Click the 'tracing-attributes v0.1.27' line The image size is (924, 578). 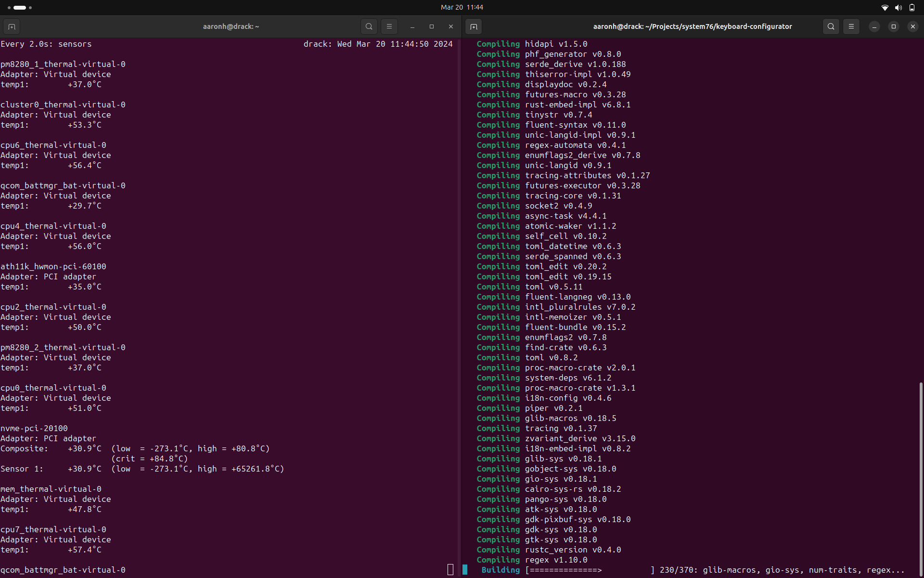tap(564, 175)
